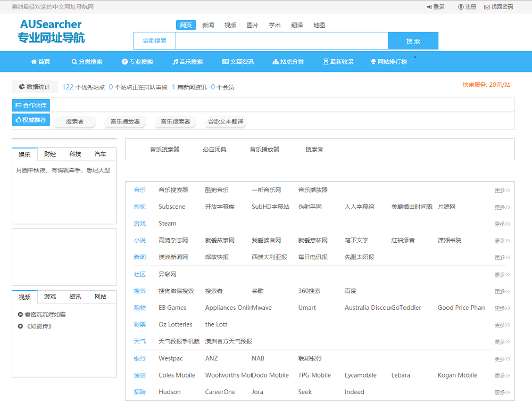The height and width of the screenshot is (402, 532).
Task: Click the AUSearcher site logo
Action: pyautogui.click(x=51, y=31)
